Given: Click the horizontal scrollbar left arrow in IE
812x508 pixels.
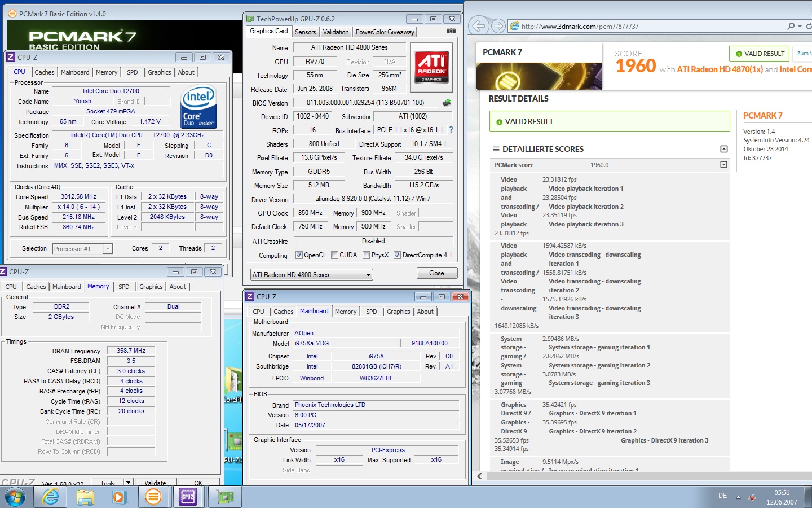Looking at the screenshot, I should 479,476.
